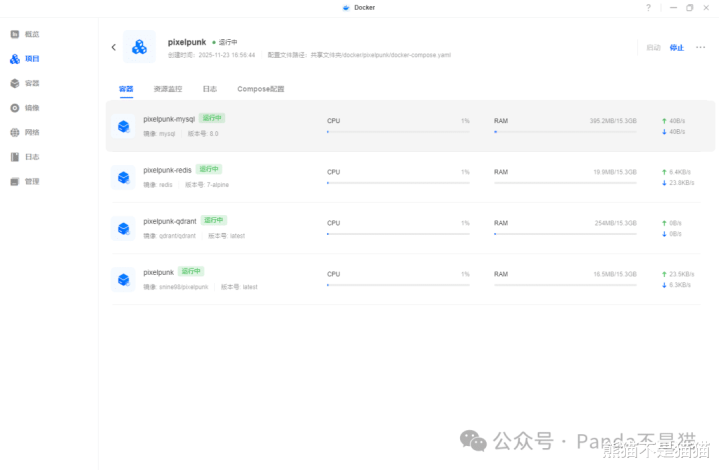Screen dimensions: 719x470
Task: Click pixelpunk-redis 运行中 status badge
Action: coord(209,169)
